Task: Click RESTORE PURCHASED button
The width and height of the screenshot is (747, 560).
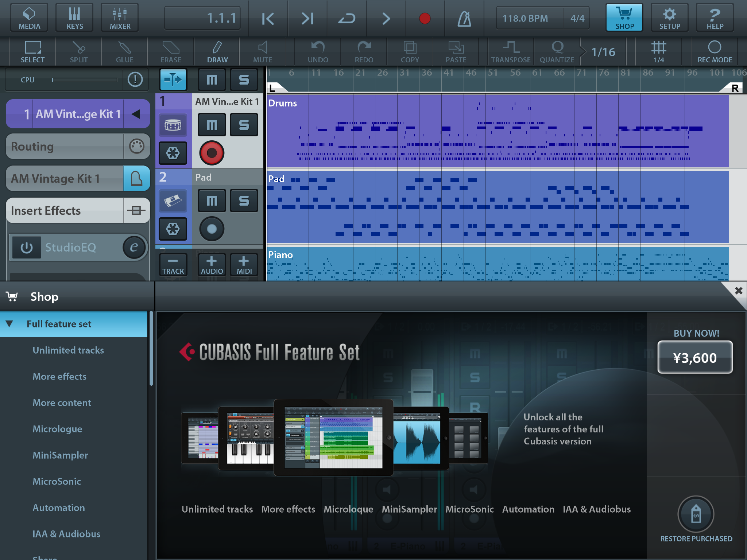Action: [x=696, y=520]
